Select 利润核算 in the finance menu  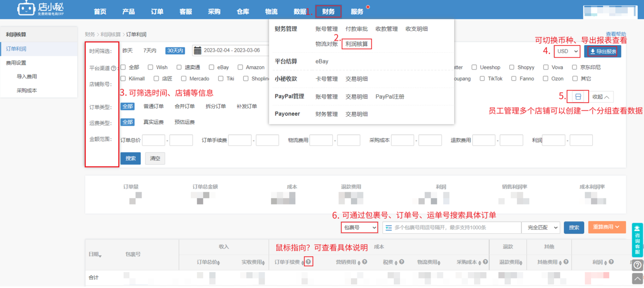coord(356,44)
